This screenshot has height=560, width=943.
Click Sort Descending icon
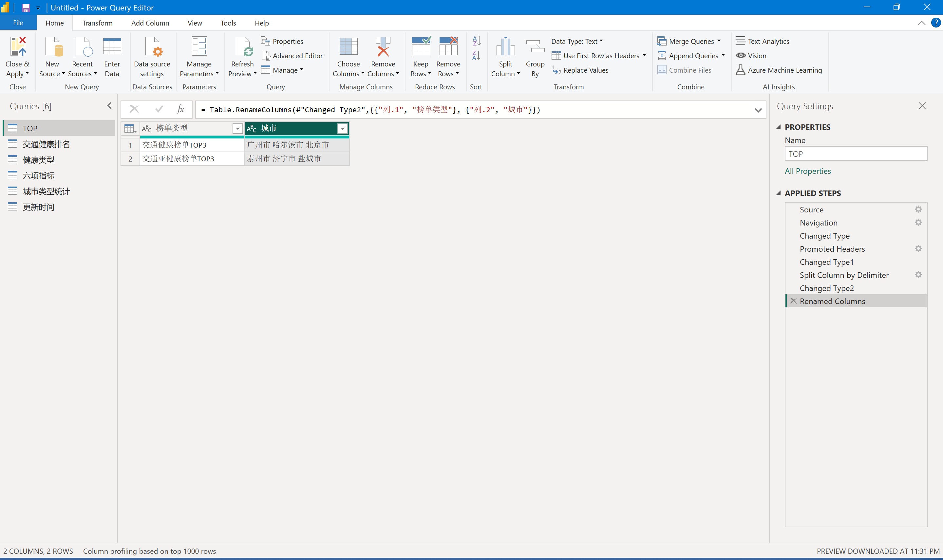[476, 55]
